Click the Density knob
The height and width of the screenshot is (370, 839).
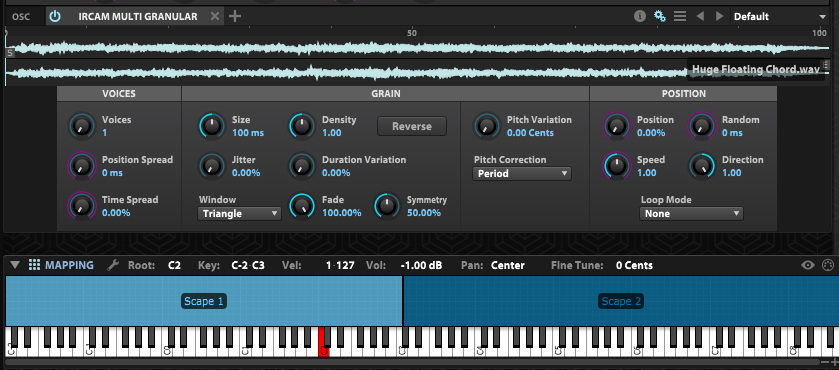[x=302, y=126]
